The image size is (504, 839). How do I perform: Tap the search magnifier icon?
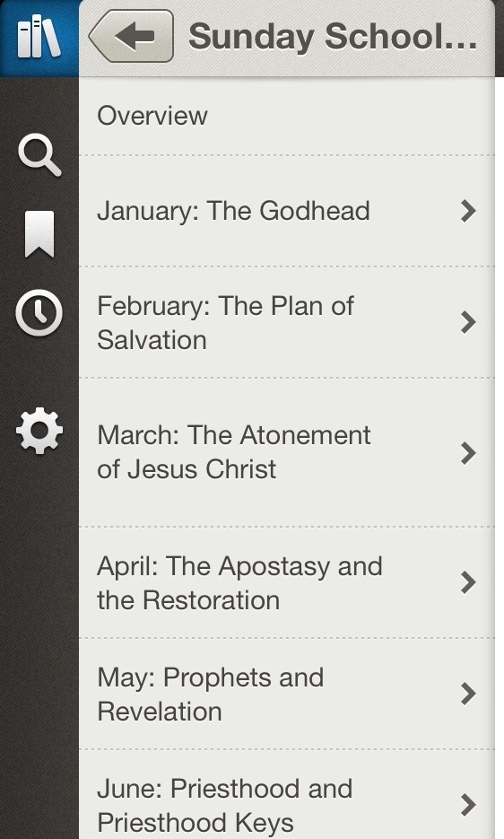coord(39,154)
